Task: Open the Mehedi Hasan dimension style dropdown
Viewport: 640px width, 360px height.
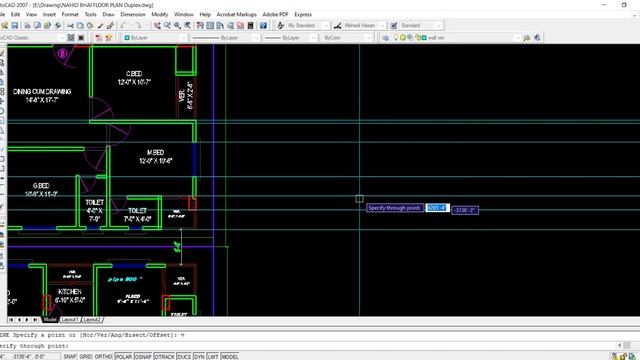Action: tap(382, 25)
